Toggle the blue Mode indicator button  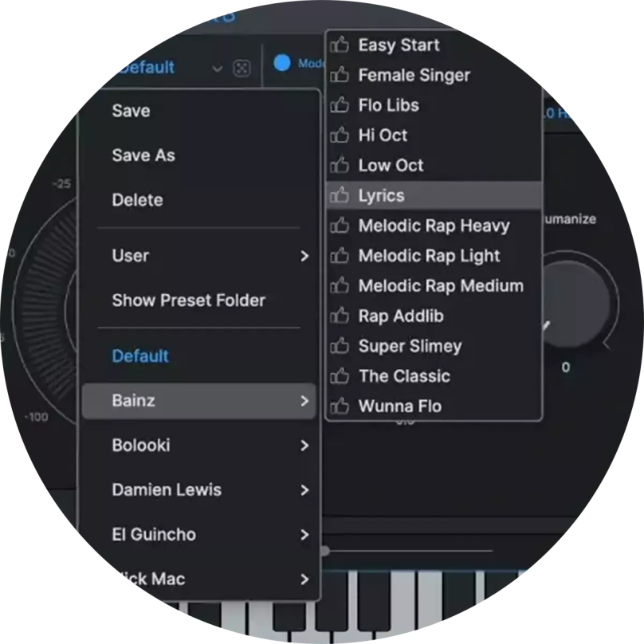[282, 63]
